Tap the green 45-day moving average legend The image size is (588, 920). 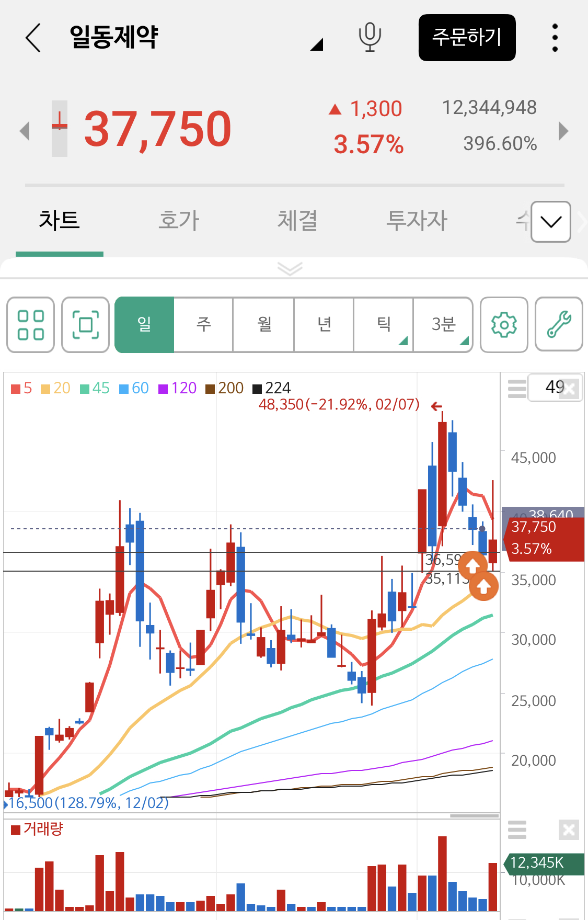pyautogui.click(x=95, y=388)
